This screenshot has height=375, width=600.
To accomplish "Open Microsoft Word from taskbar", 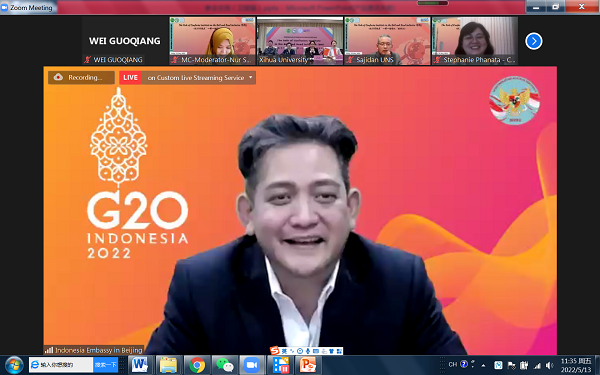I will (x=140, y=365).
